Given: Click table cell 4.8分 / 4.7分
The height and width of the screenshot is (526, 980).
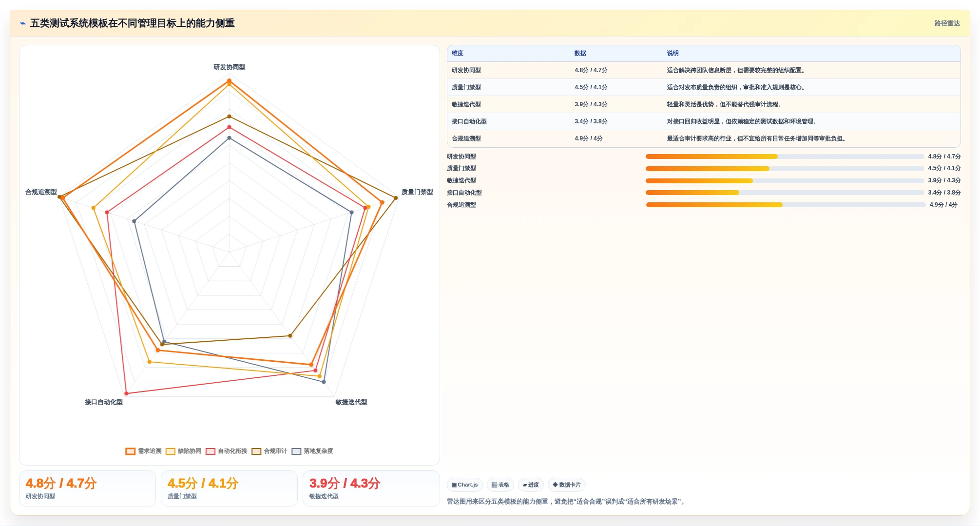Looking at the screenshot, I should pos(591,70).
